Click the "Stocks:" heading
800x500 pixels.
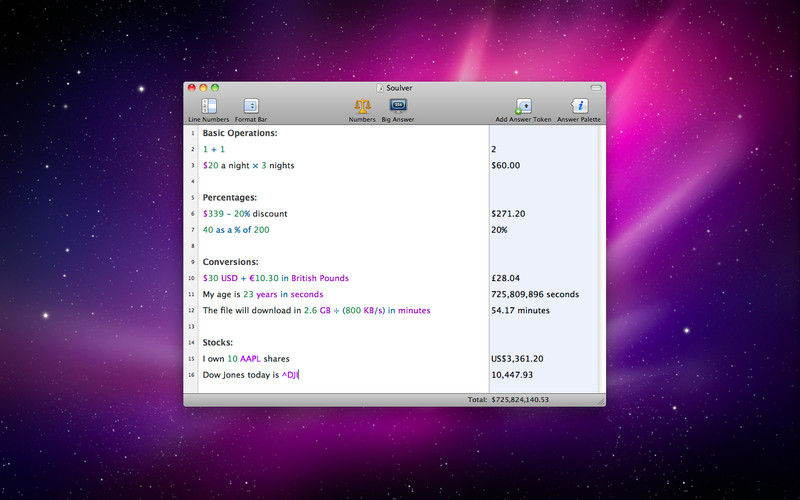click(x=217, y=342)
